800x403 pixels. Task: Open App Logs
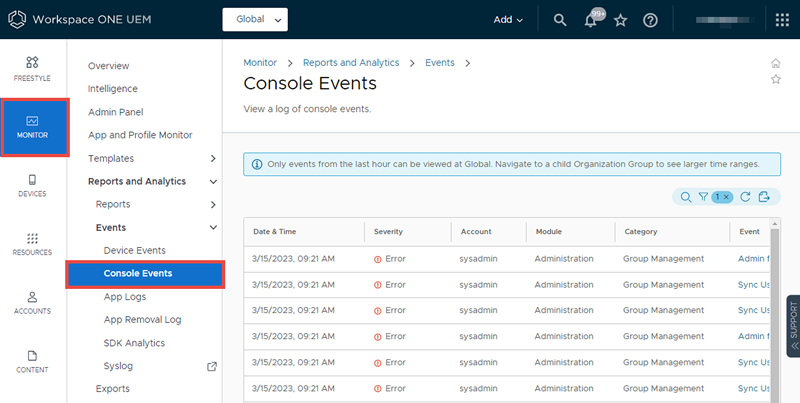[124, 297]
